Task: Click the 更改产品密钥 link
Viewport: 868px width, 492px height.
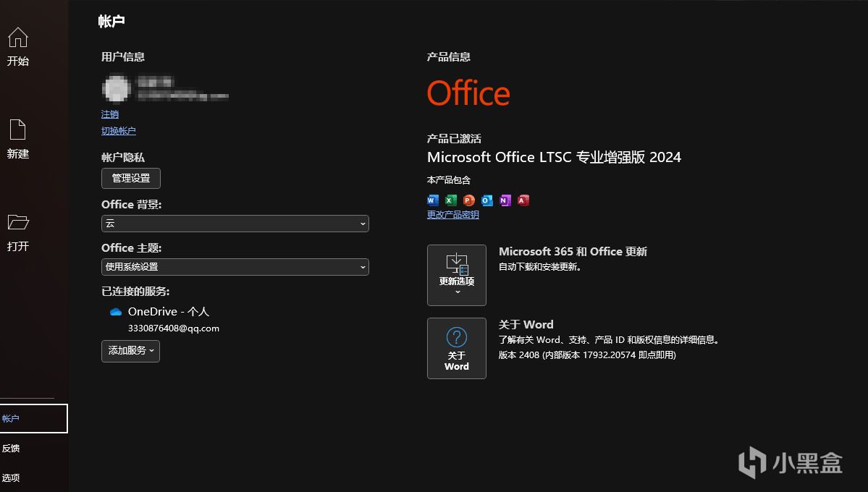Action: click(452, 215)
